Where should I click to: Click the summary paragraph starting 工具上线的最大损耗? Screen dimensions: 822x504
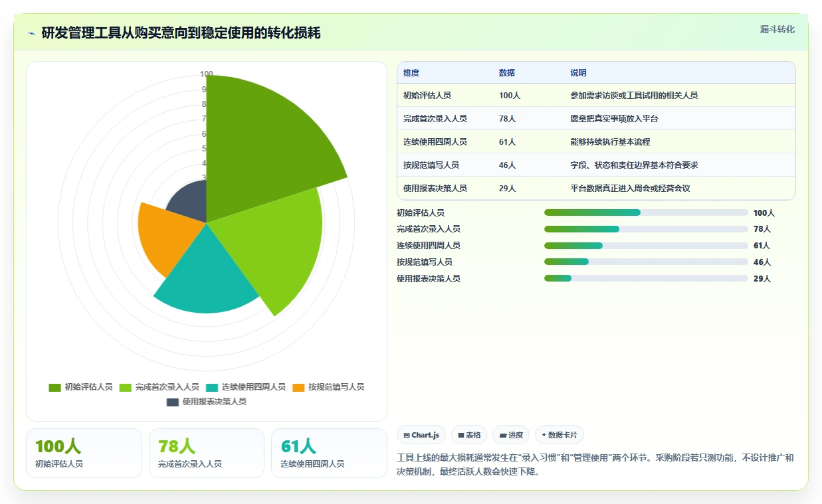tap(595, 465)
